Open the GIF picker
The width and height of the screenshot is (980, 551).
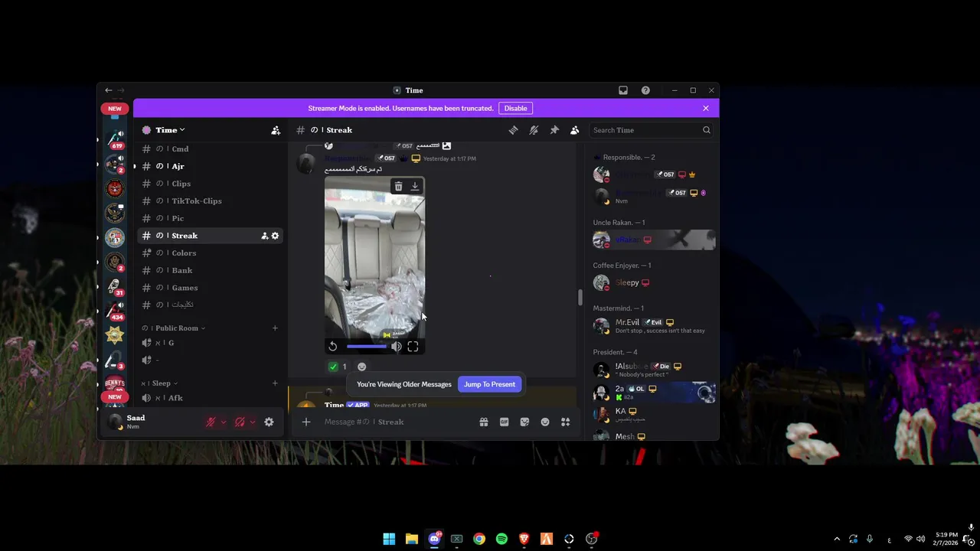click(x=504, y=422)
